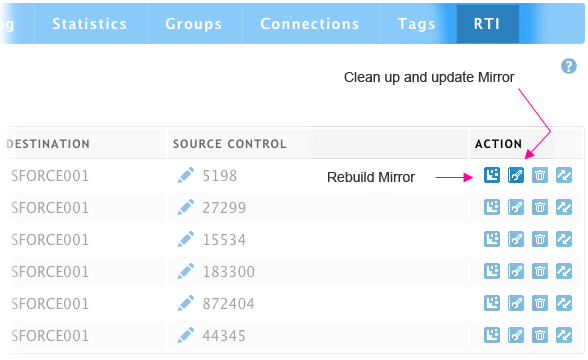This screenshot has height=360, width=588.
Task: Edit source control for row 872404
Action: 186,303
